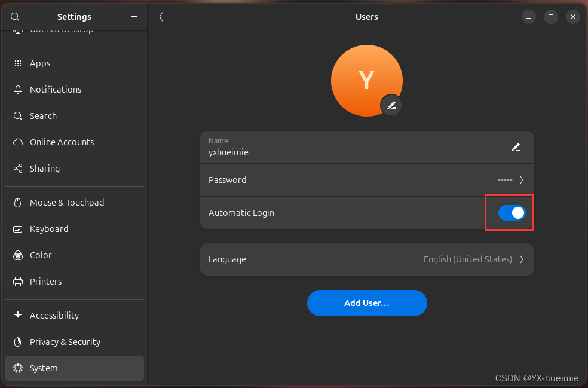Screen dimensions: 588x388
Task: Open the Language row
Action: (367, 259)
